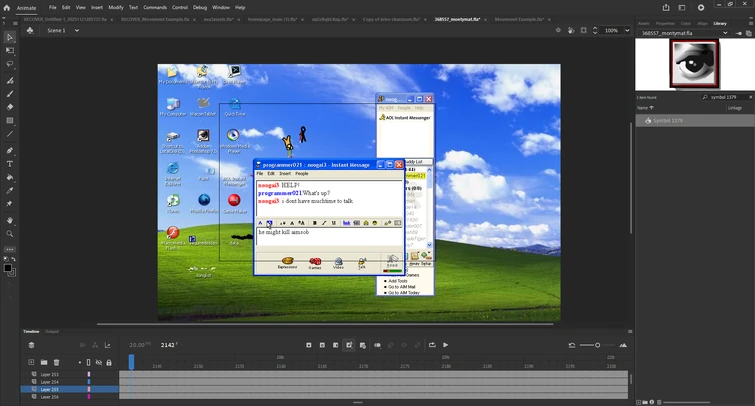Switch to the Properties panel tab
Image resolution: width=755 pixels, height=406 pixels.
click(x=666, y=21)
